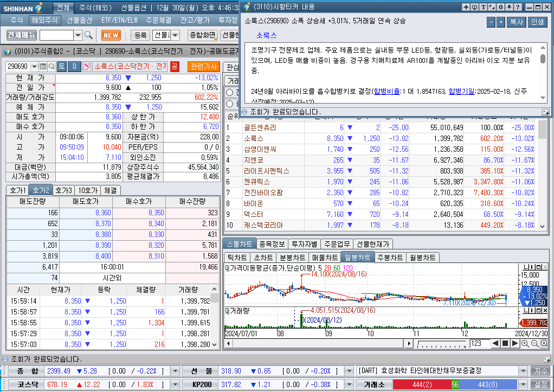
Task: Click the news text scrollbar down arrow
Action: coord(543,98)
